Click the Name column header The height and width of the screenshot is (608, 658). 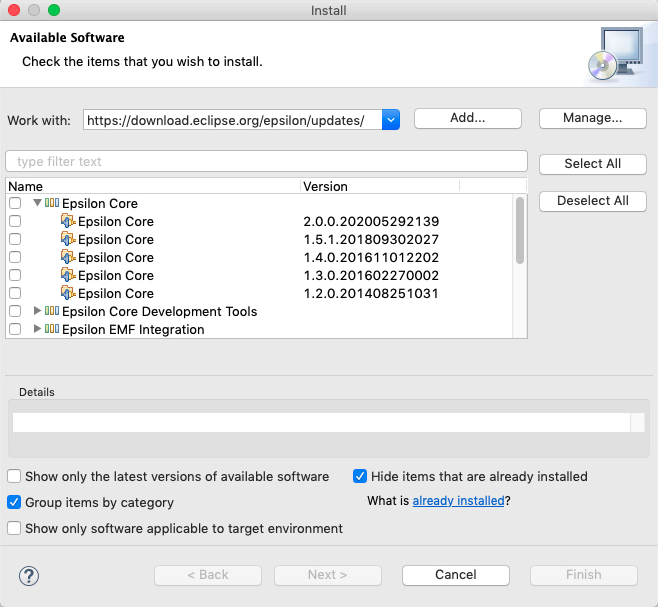150,186
